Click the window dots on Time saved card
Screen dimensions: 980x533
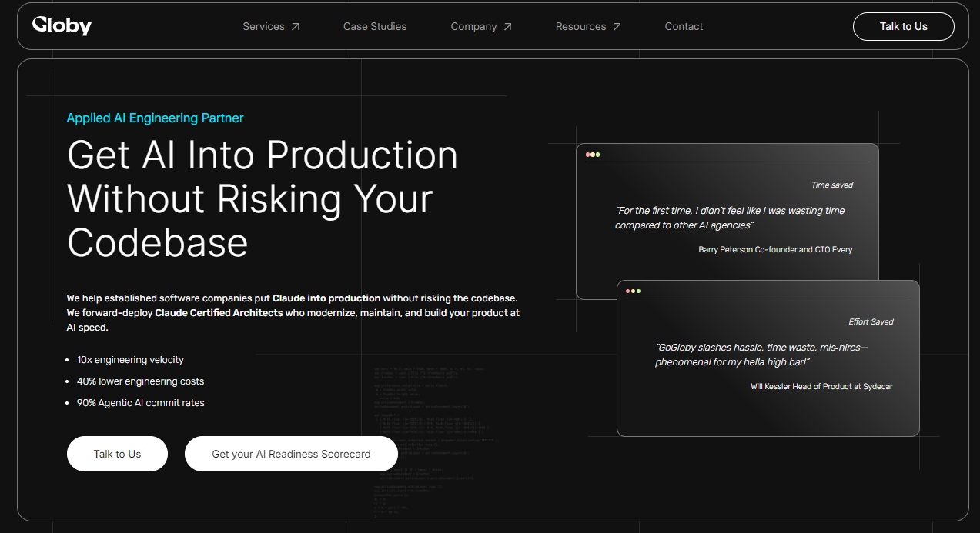593,155
